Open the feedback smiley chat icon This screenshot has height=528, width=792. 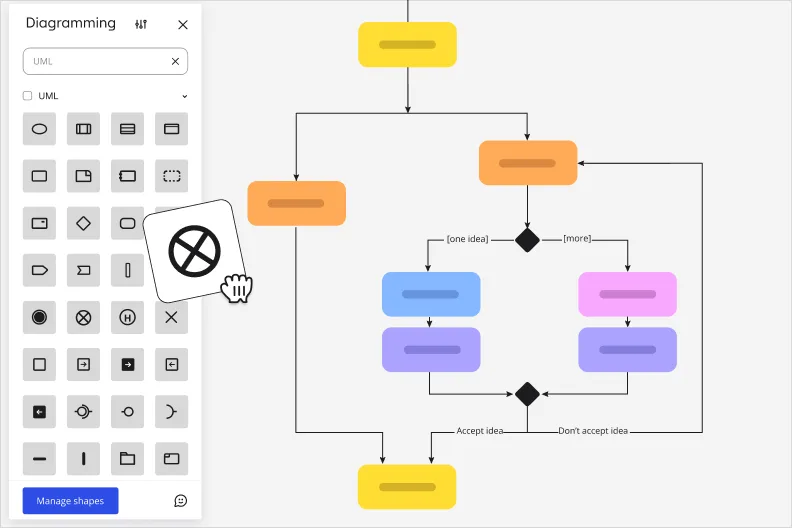click(x=181, y=500)
